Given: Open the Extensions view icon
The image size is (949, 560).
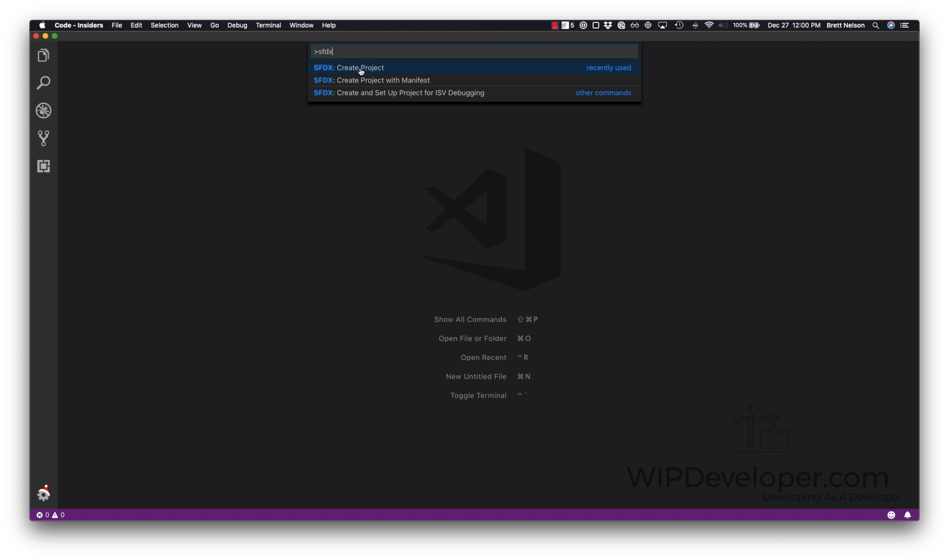Looking at the screenshot, I should tap(43, 166).
